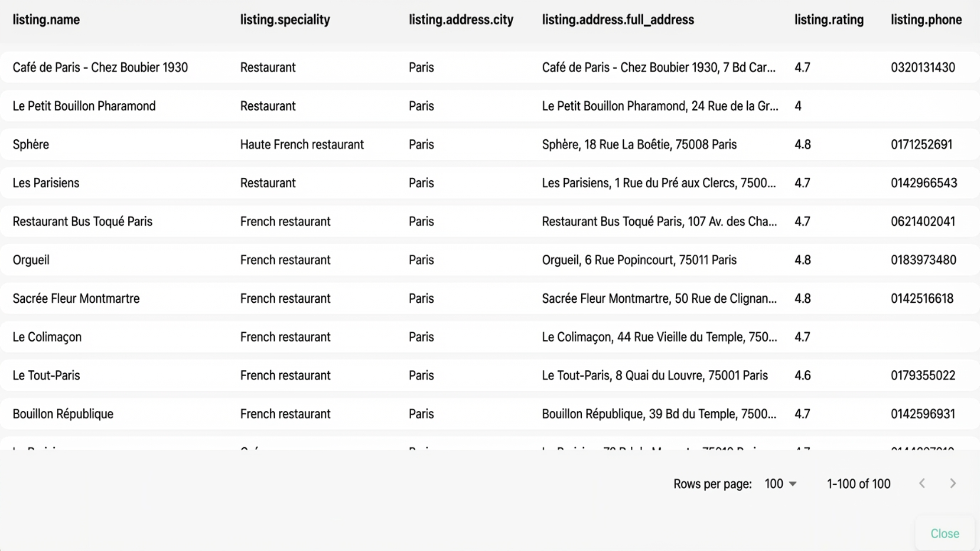Image resolution: width=980 pixels, height=551 pixels.
Task: Click the Restaurant Bus Toqué Paris name
Action: click(83, 222)
